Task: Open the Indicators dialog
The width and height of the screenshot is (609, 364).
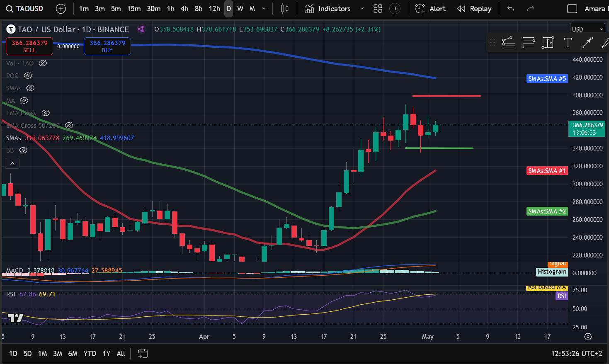Action: 328,9
